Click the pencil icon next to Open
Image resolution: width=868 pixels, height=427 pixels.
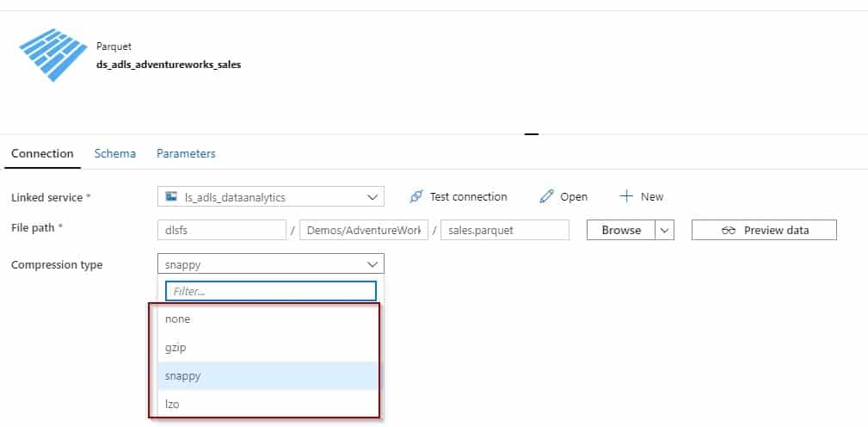coord(546,196)
